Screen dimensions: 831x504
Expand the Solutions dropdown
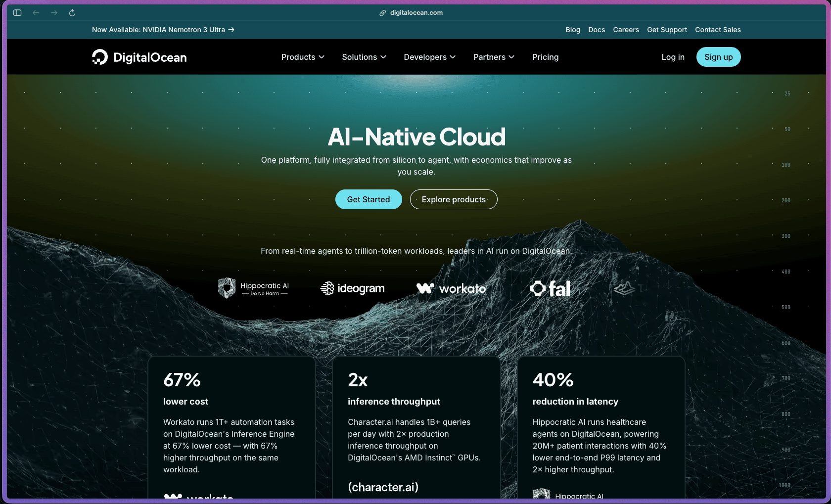click(x=364, y=57)
